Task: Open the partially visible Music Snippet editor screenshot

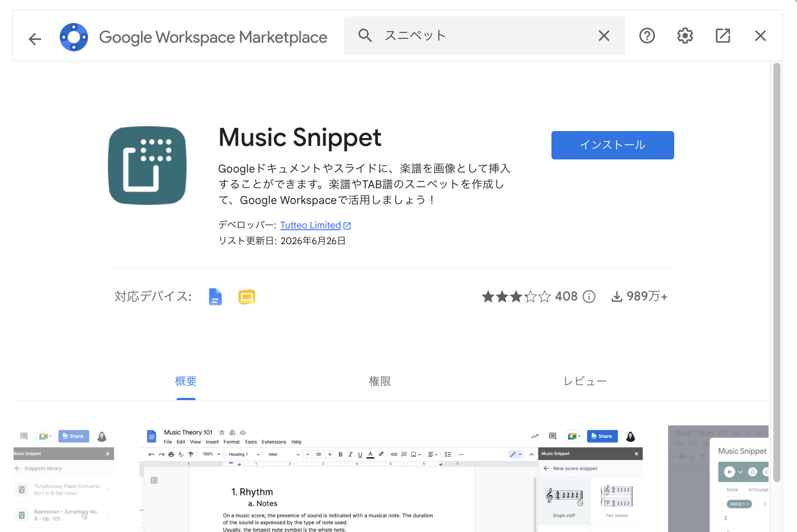Action: click(718, 479)
